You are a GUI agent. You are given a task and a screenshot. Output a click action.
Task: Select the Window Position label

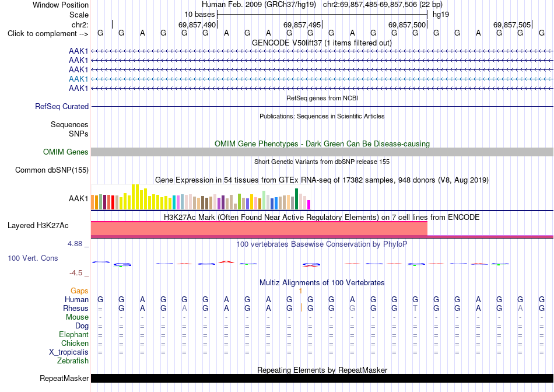[x=61, y=5]
